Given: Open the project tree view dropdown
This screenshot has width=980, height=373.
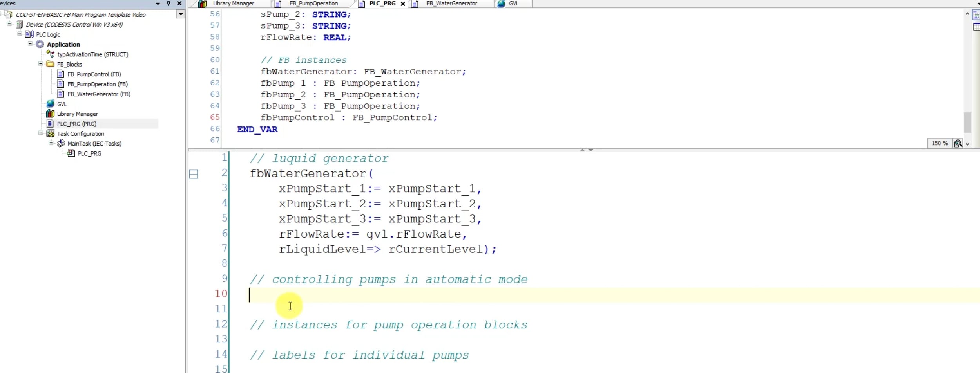Looking at the screenshot, I should pyautogui.click(x=181, y=14).
